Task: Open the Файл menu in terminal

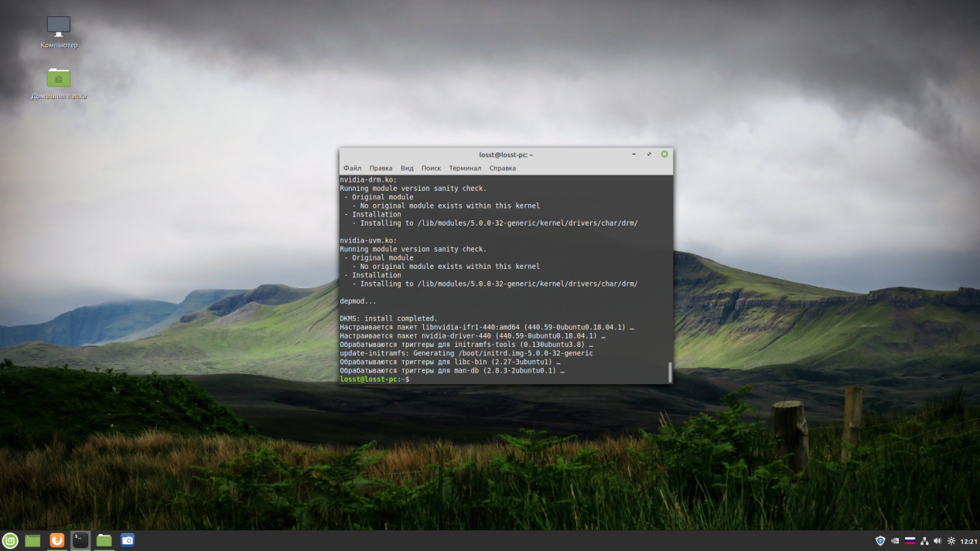Action: [353, 168]
